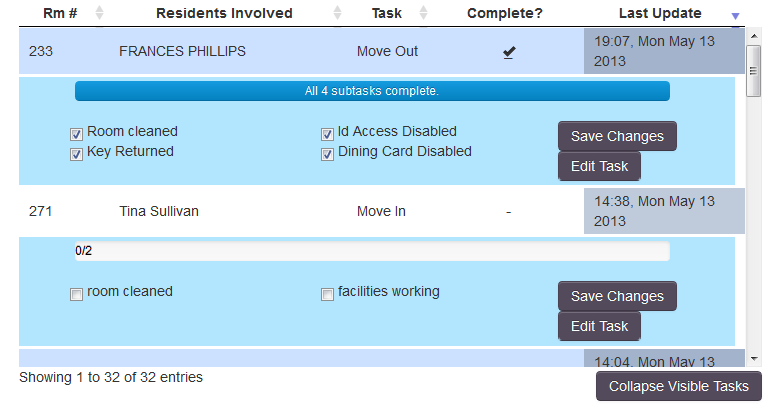This screenshot has width=768, height=408.
Task: Uncheck Dining Card Disabled checkbox
Action: point(327,155)
